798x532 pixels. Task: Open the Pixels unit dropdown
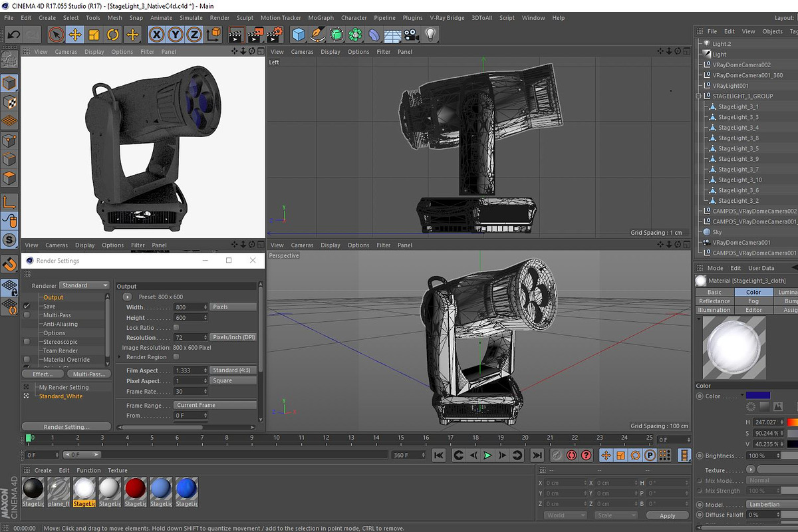tap(233, 307)
